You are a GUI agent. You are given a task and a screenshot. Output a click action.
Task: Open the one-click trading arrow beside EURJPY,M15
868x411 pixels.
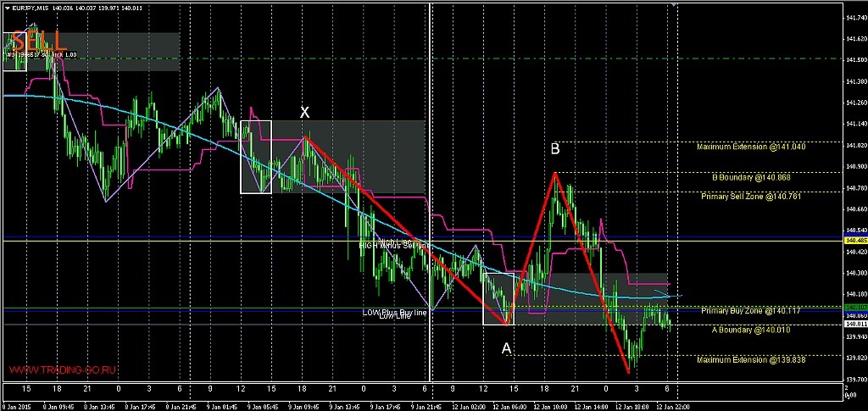click(6, 8)
